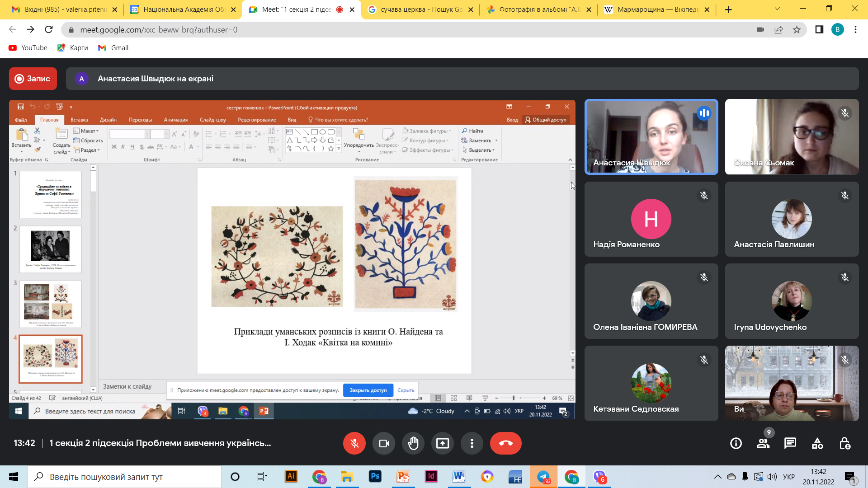Open the activities icon
Screen dimensions: 868x488
817,443
